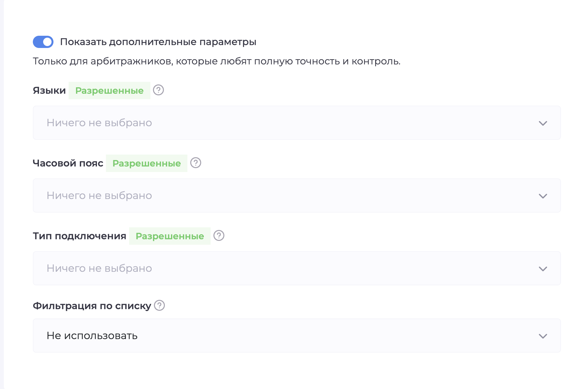Disable Показать дополнительные параметры switch
Viewport: 588px width, 389px height.
pyautogui.click(x=43, y=42)
